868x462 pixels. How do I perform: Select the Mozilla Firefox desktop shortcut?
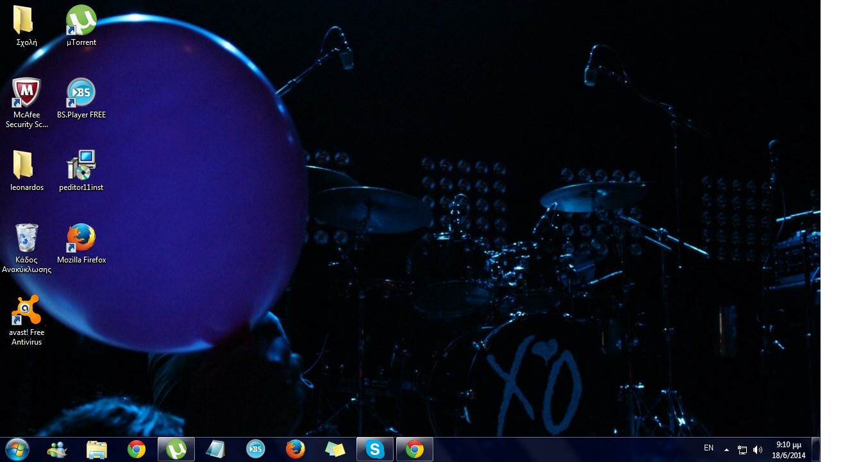pyautogui.click(x=81, y=244)
